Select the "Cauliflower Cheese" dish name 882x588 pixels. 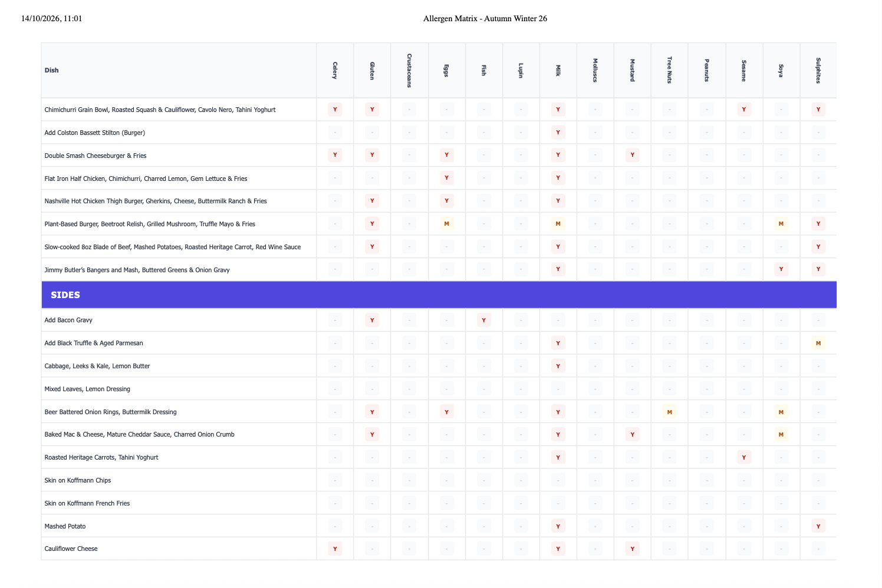(71, 549)
